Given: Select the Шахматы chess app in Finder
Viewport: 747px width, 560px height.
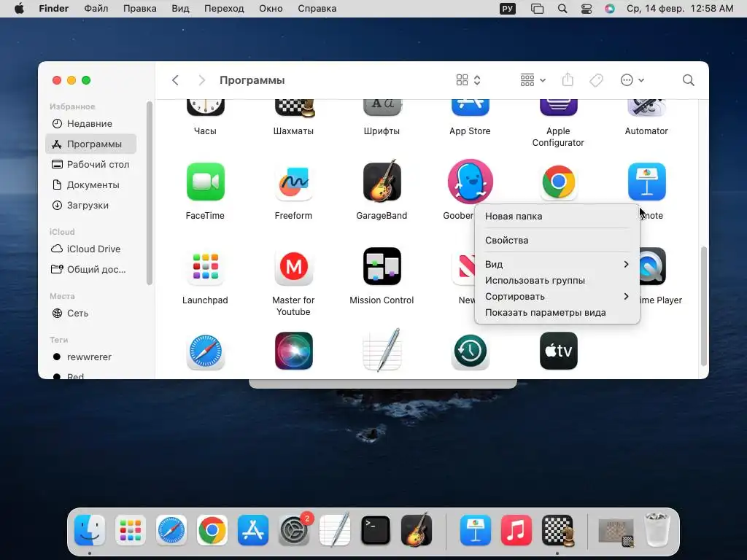Looking at the screenshot, I should [295, 108].
